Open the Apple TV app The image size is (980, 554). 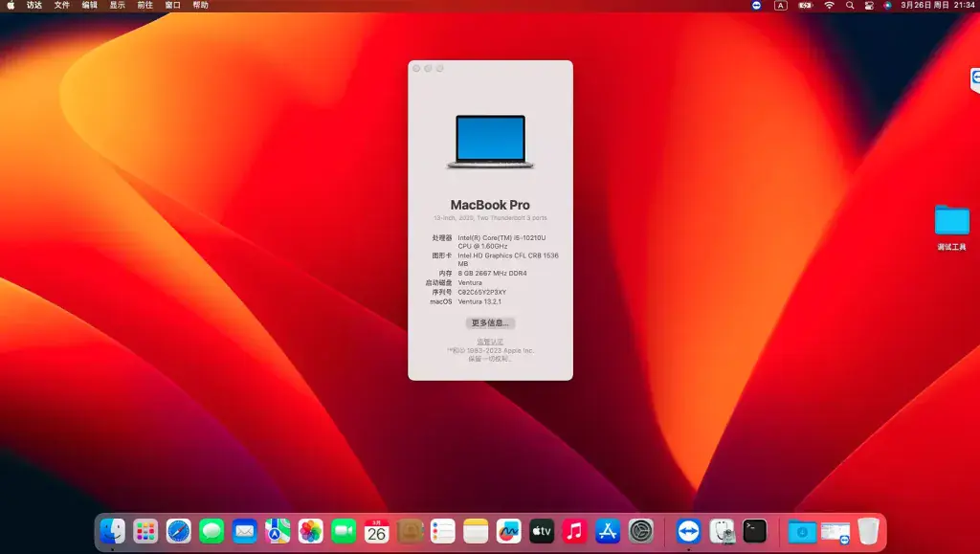coord(542,532)
